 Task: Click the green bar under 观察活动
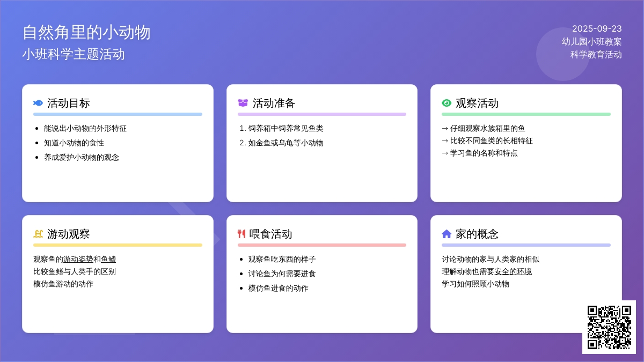tap(526, 114)
